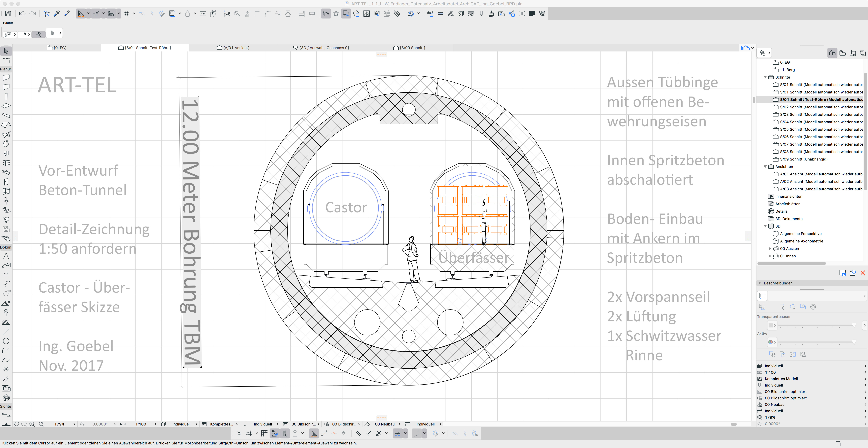Expand the Beschreibungen section

click(760, 283)
